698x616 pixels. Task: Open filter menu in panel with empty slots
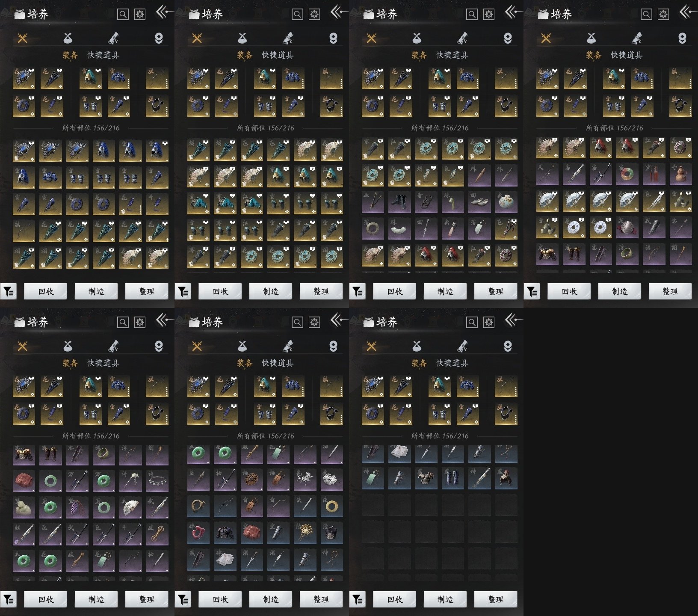pyautogui.click(x=358, y=600)
